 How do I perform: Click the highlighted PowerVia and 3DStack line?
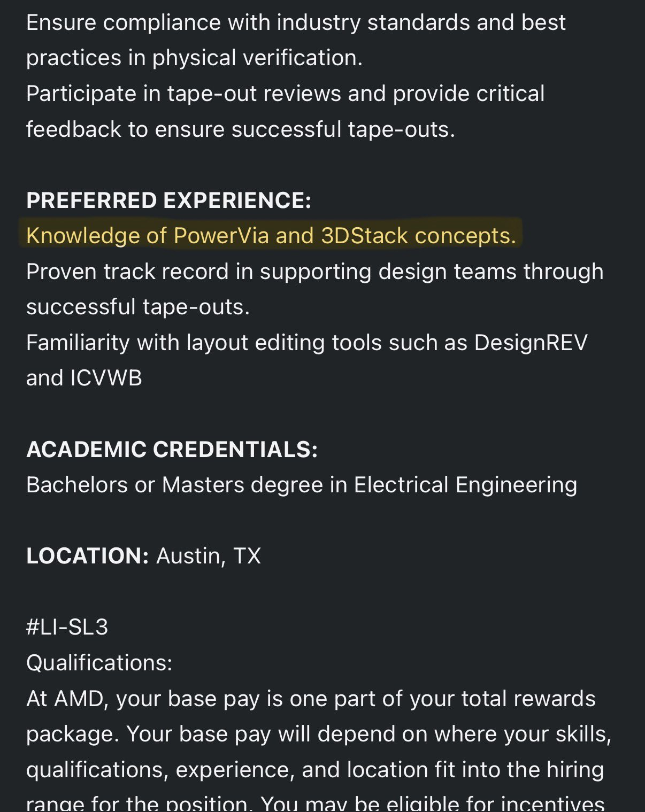pyautogui.click(x=271, y=236)
